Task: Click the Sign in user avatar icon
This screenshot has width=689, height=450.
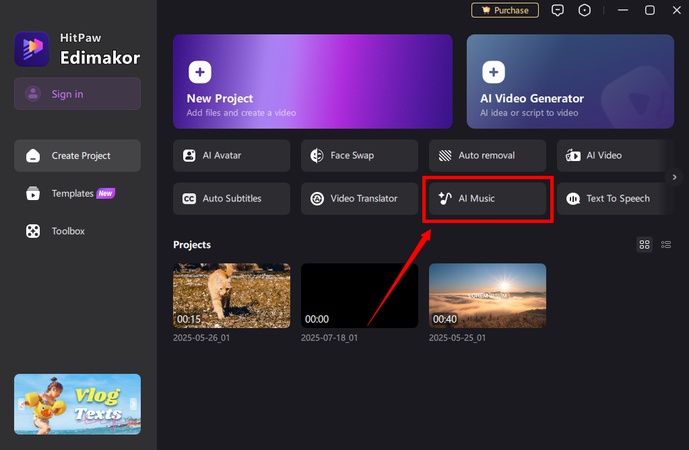Action: pyautogui.click(x=33, y=94)
